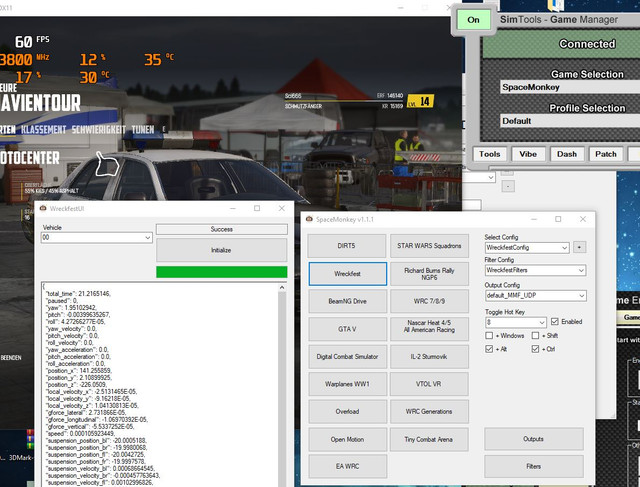Click the Connected status banner in SimTools
The width and height of the screenshot is (640, 487).
pyautogui.click(x=562, y=44)
